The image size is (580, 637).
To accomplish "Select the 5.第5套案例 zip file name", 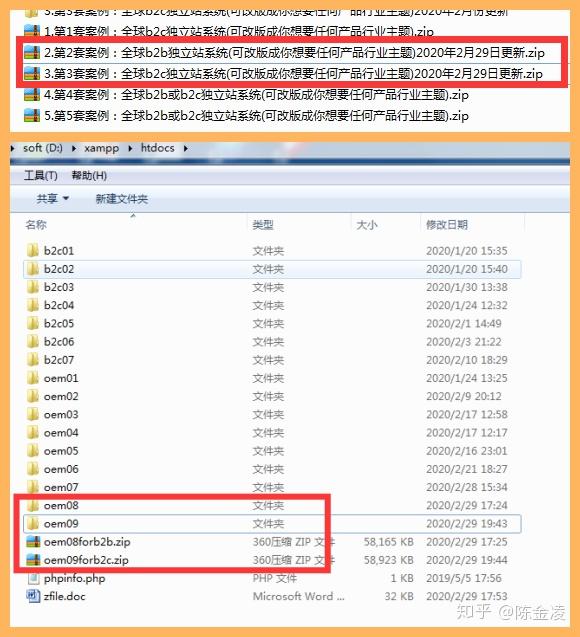I will 256,116.
